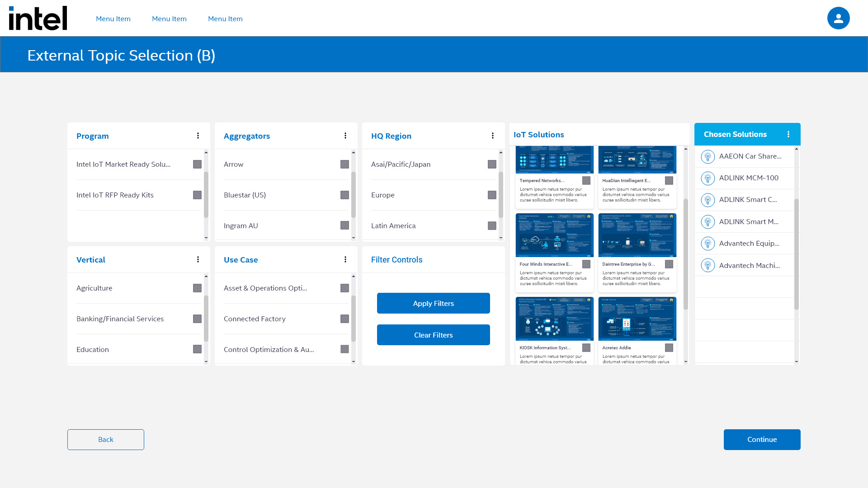868x488 pixels.
Task: Click Chosen Solutions scrollbar up arrow
Action: (797, 149)
